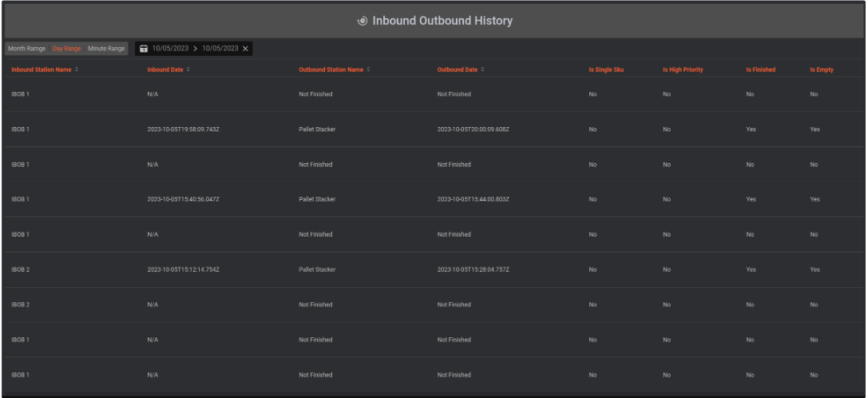Image resolution: width=868 pixels, height=398 pixels.
Task: Switch to Month Range tab
Action: click(x=26, y=49)
